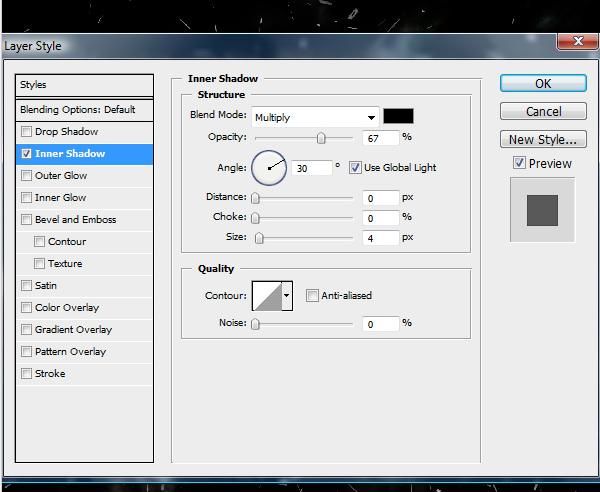600x492 pixels.
Task: Click the Choke value field
Action: point(381,218)
